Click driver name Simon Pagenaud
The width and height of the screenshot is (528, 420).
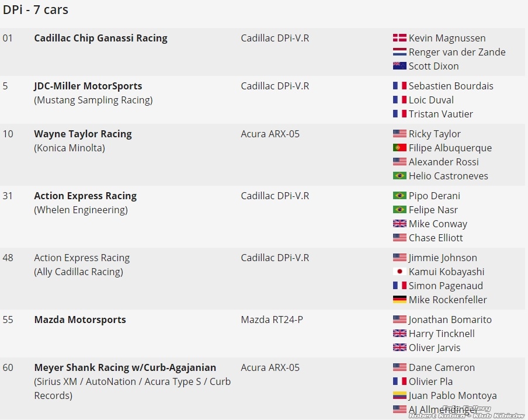446,286
